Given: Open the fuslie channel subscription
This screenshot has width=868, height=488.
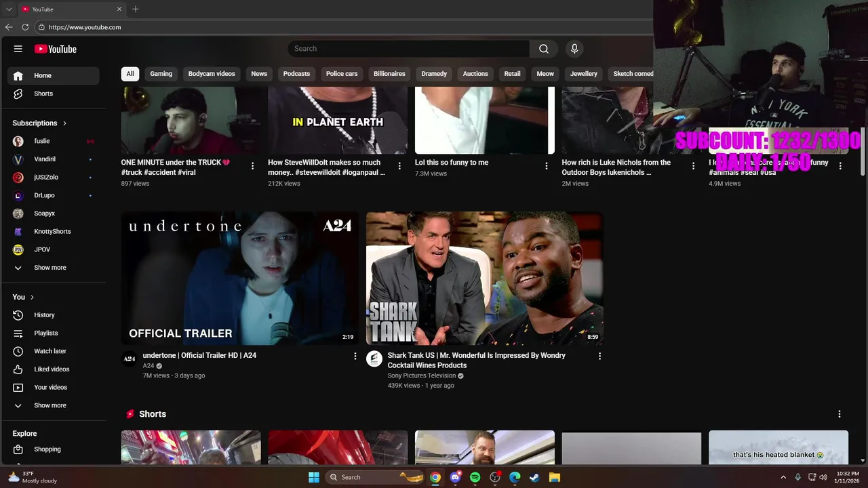Looking at the screenshot, I should click(x=54, y=141).
